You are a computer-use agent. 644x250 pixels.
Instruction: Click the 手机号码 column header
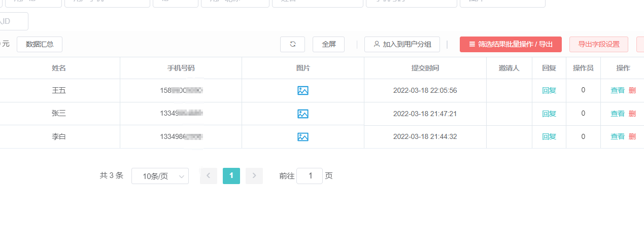pos(181,68)
